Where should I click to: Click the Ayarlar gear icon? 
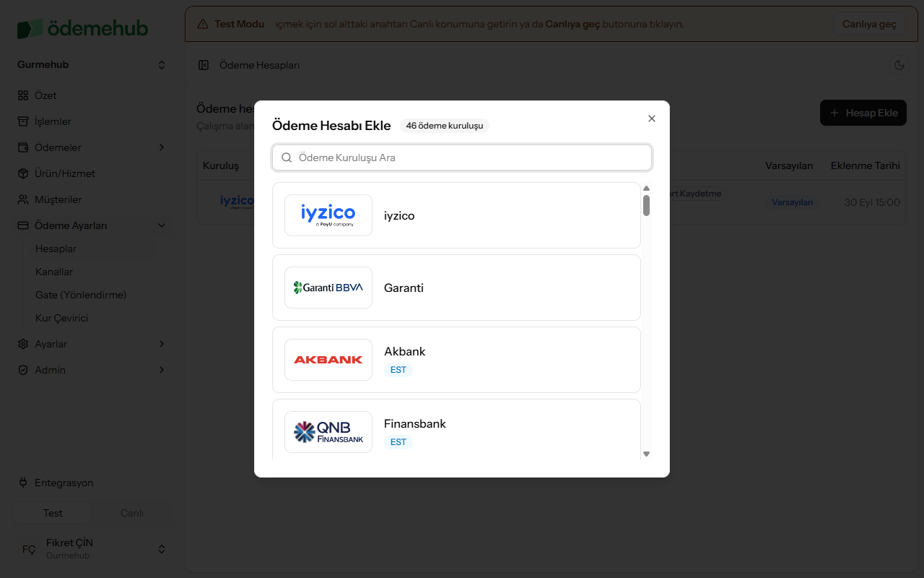pyautogui.click(x=23, y=344)
